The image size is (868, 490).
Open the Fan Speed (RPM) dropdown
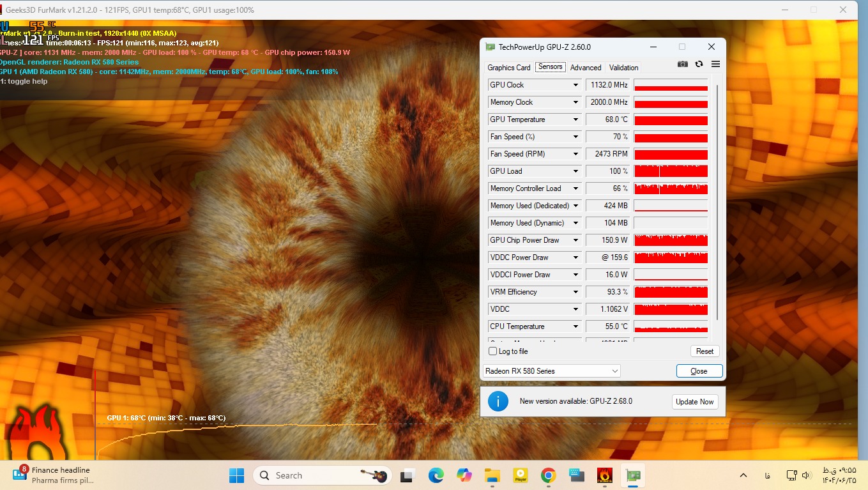click(x=575, y=154)
